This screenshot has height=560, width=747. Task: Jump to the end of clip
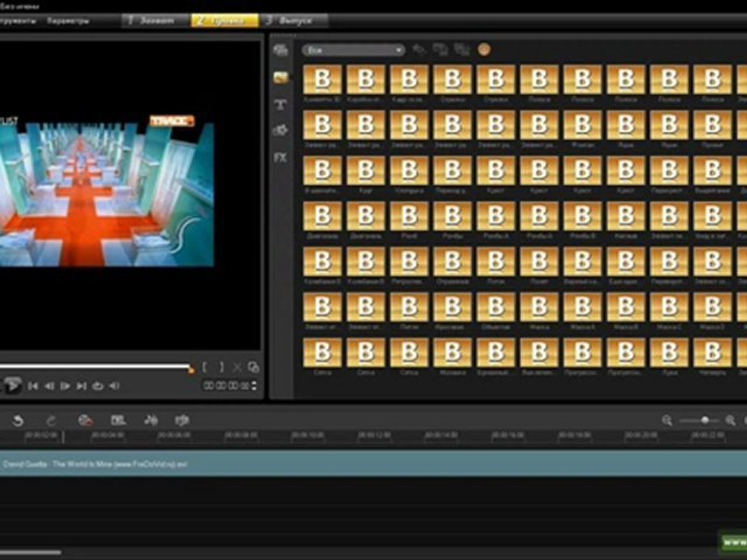coord(81,386)
